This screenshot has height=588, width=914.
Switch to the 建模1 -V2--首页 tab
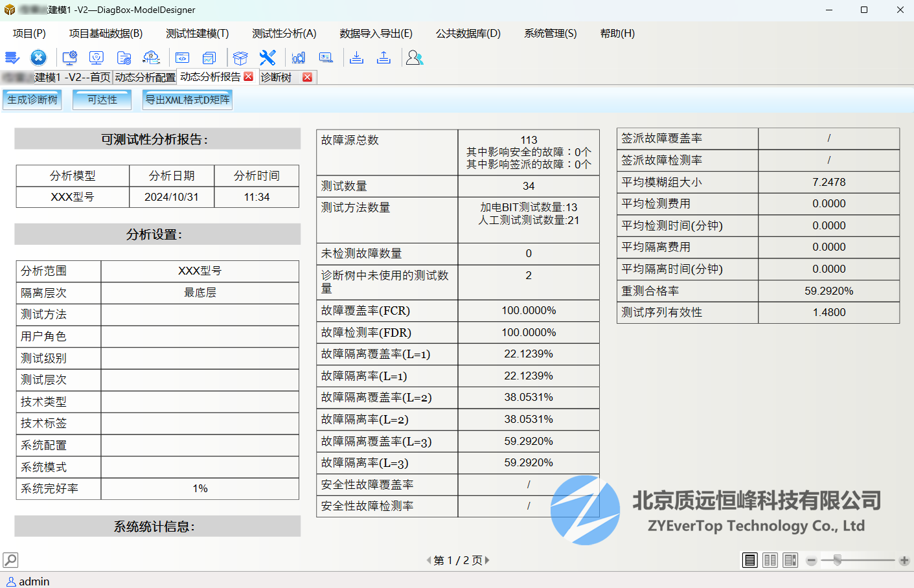pyautogui.click(x=56, y=77)
